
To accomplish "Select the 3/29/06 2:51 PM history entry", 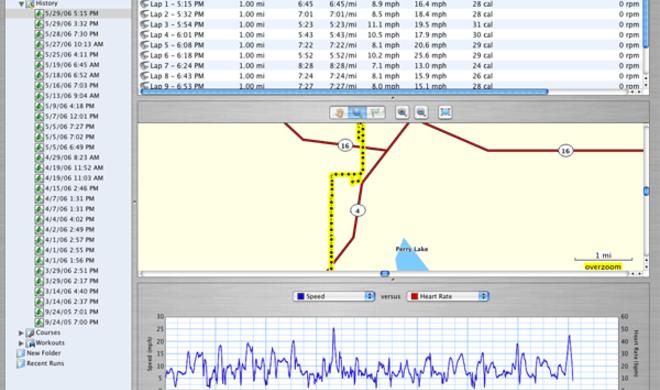I will coord(72,271).
